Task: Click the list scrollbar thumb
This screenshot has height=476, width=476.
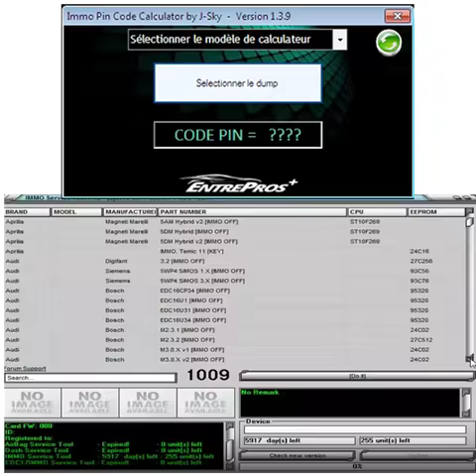Action: point(469,222)
